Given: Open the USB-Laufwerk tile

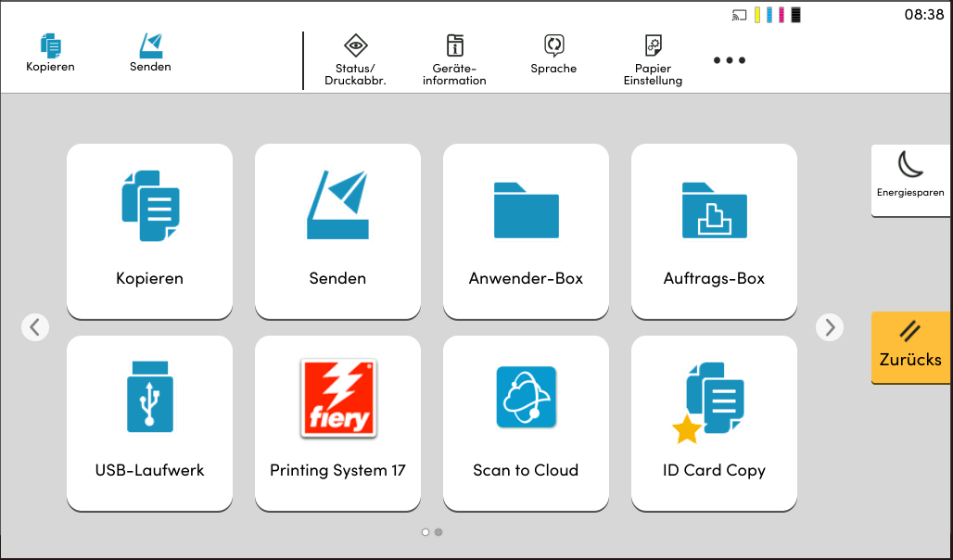Looking at the screenshot, I should 149,423.
